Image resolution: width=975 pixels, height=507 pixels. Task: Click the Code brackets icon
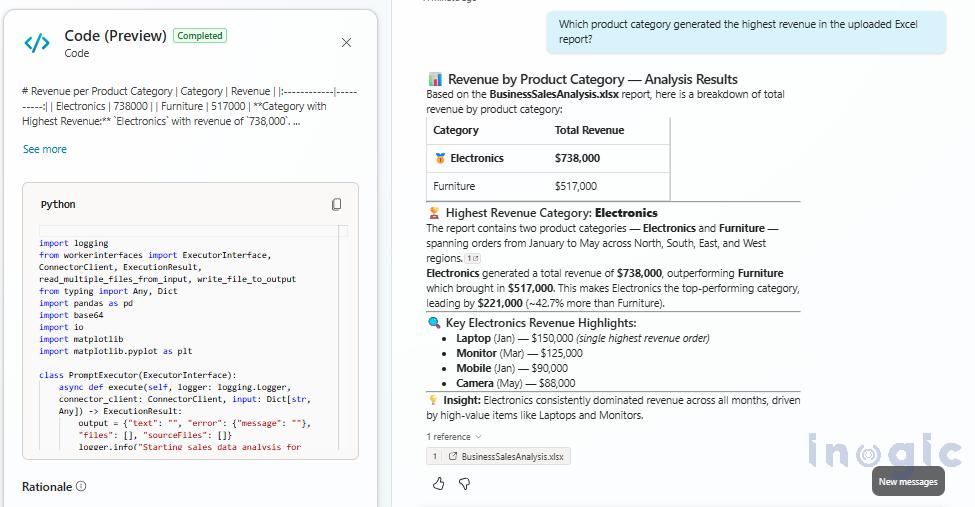click(37, 43)
